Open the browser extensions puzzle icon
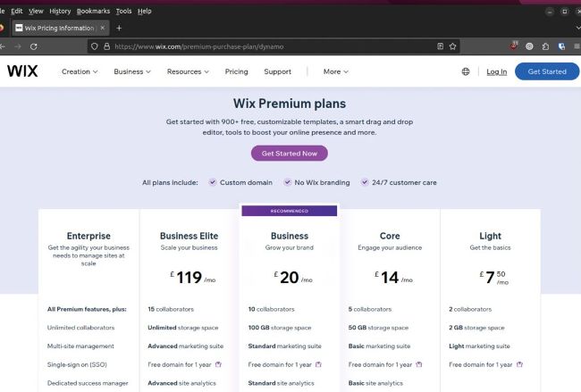 point(545,46)
